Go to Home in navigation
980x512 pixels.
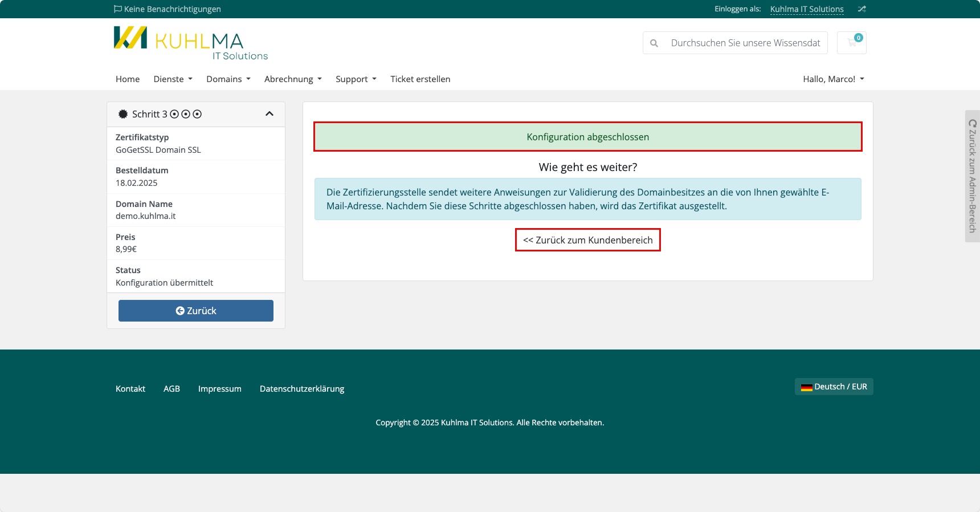(128, 79)
